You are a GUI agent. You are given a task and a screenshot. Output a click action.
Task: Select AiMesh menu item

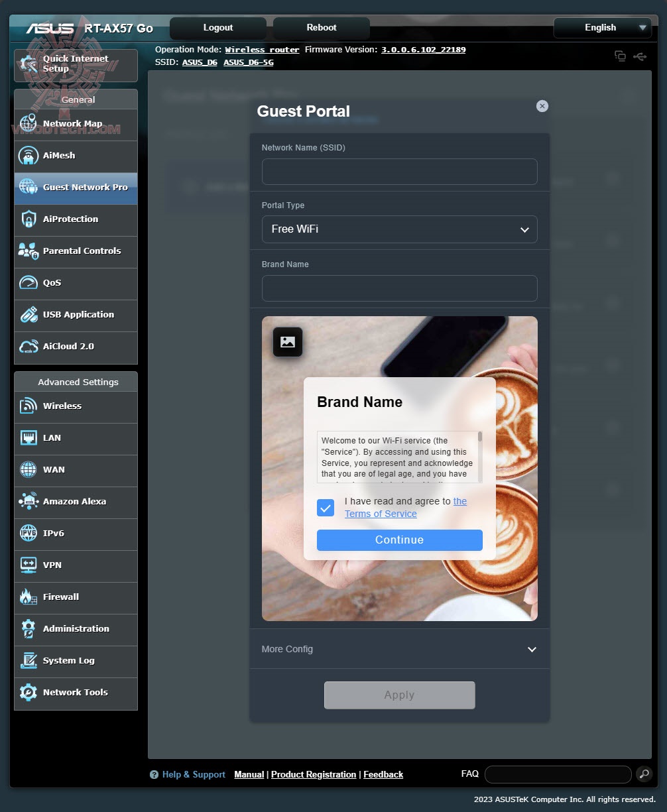pyautogui.click(x=76, y=156)
